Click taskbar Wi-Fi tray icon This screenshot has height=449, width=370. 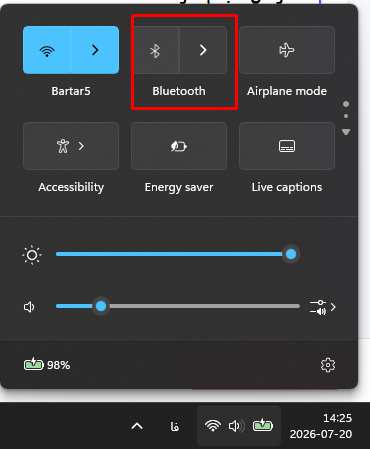pos(213,426)
